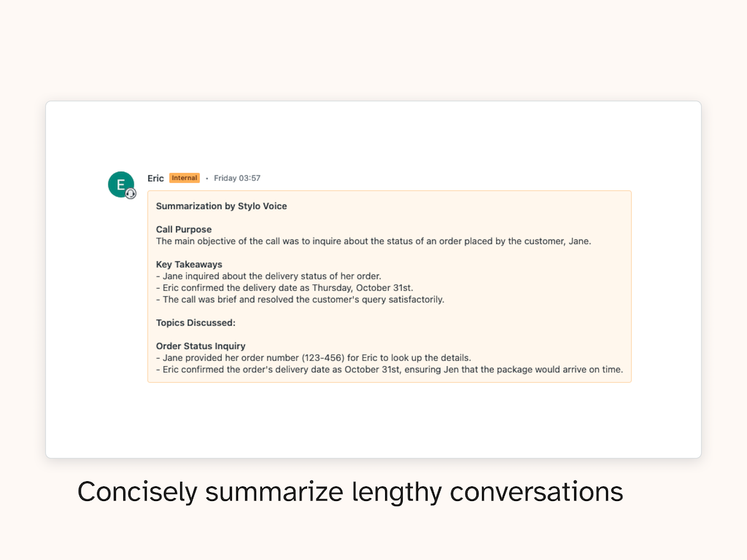The image size is (747, 560).
Task: Click Eric's green avatar circle
Action: click(120, 184)
